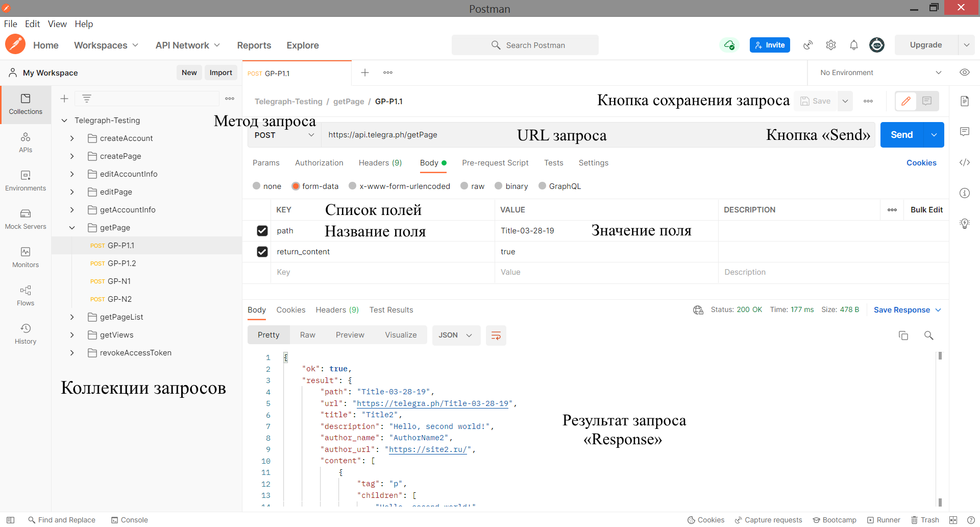Open the Workspaces dropdown menu

tap(106, 45)
